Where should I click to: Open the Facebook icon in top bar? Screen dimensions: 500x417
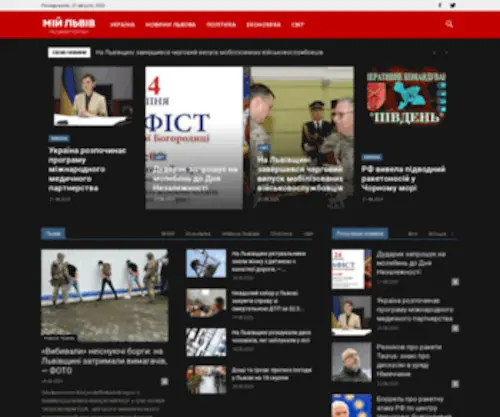440,5
